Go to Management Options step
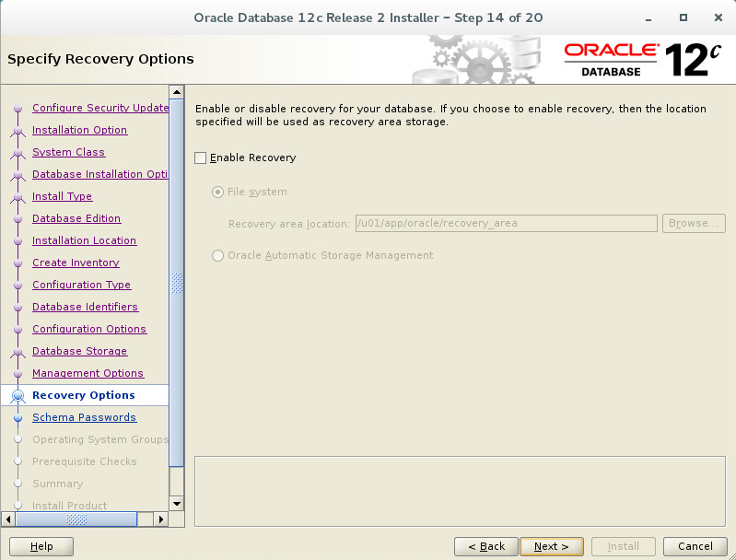 click(88, 373)
